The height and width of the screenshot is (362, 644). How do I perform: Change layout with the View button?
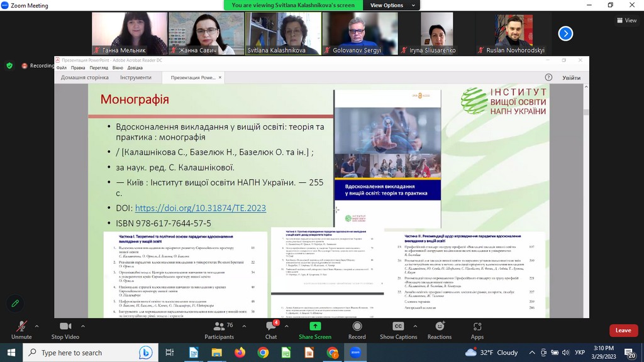(627, 20)
